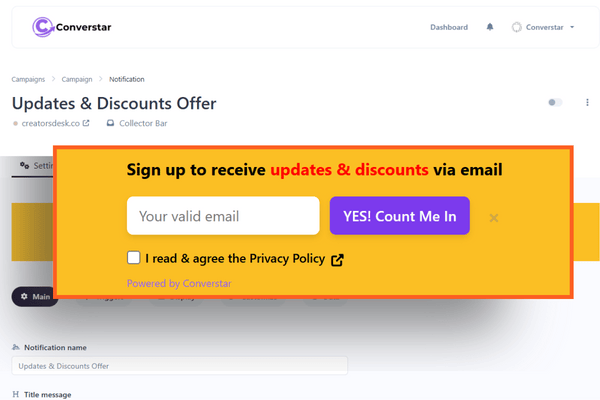Image resolution: width=600 pixels, height=400 pixels.
Task: Dismiss the signup popup with X
Action: 494,218
